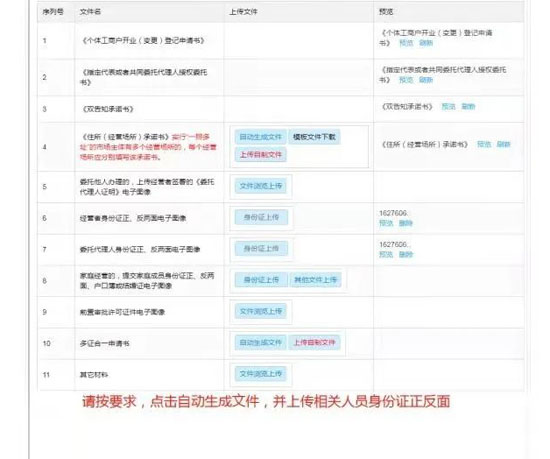Open 预览 link in 委托代理人身份证 row
This screenshot has height=459, width=550.
(386, 254)
